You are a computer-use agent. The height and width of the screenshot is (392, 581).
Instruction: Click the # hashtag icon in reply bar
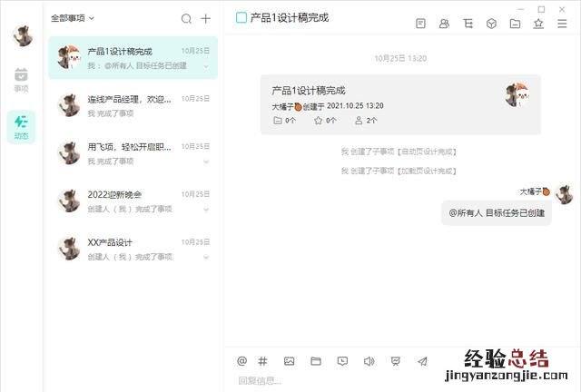point(263,361)
